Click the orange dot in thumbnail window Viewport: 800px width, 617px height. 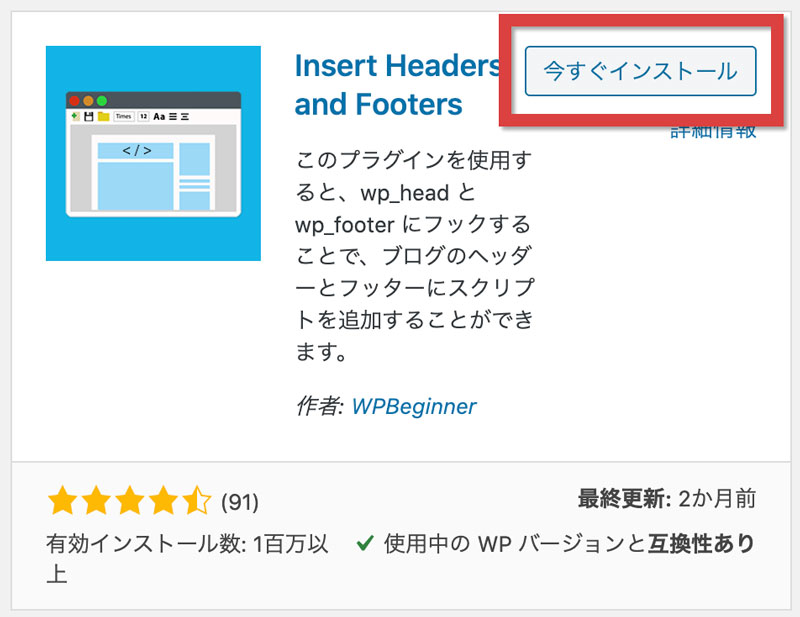pos(88,101)
